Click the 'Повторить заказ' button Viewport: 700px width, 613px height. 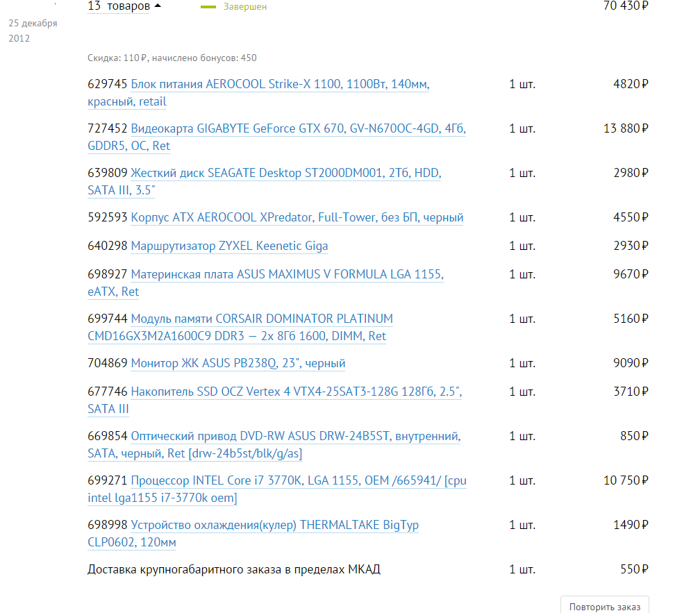coord(604,607)
